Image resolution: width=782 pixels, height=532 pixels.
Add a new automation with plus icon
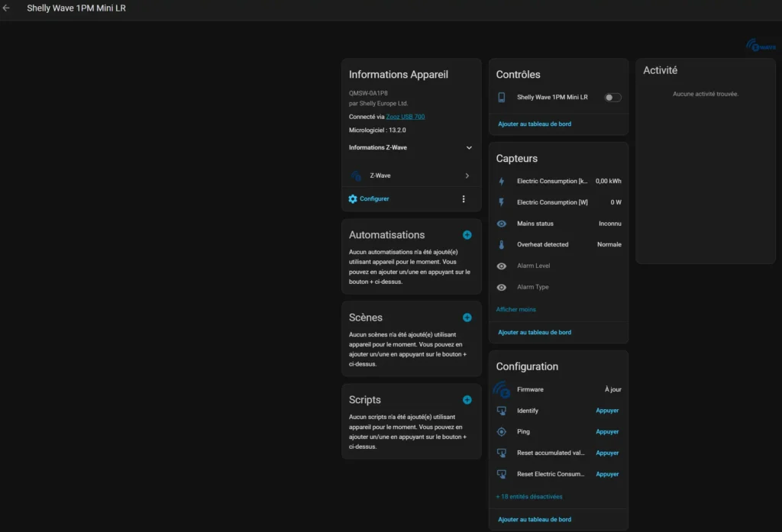pyautogui.click(x=467, y=235)
